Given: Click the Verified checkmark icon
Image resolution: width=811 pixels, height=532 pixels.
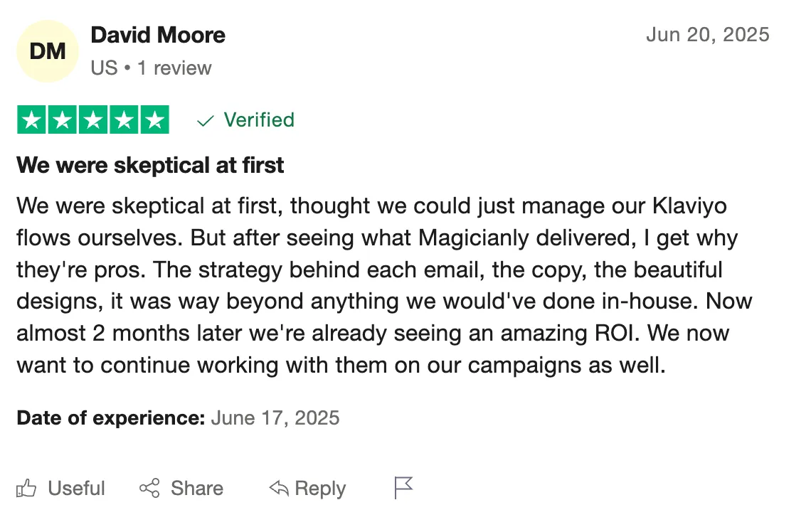Looking at the screenshot, I should pyautogui.click(x=206, y=121).
